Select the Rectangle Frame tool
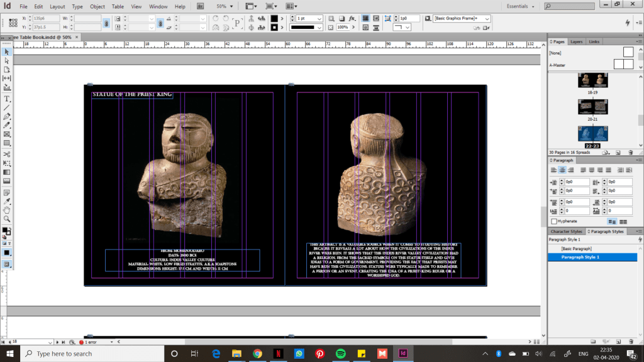The width and height of the screenshot is (644, 362). pyautogui.click(x=7, y=134)
